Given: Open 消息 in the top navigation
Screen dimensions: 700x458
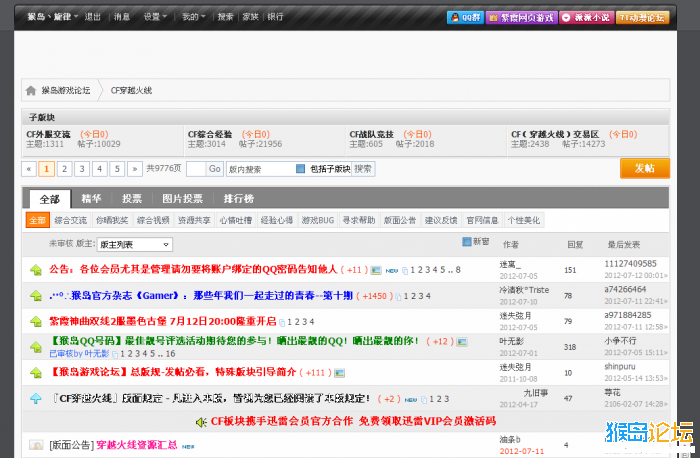Looking at the screenshot, I should pos(121,17).
